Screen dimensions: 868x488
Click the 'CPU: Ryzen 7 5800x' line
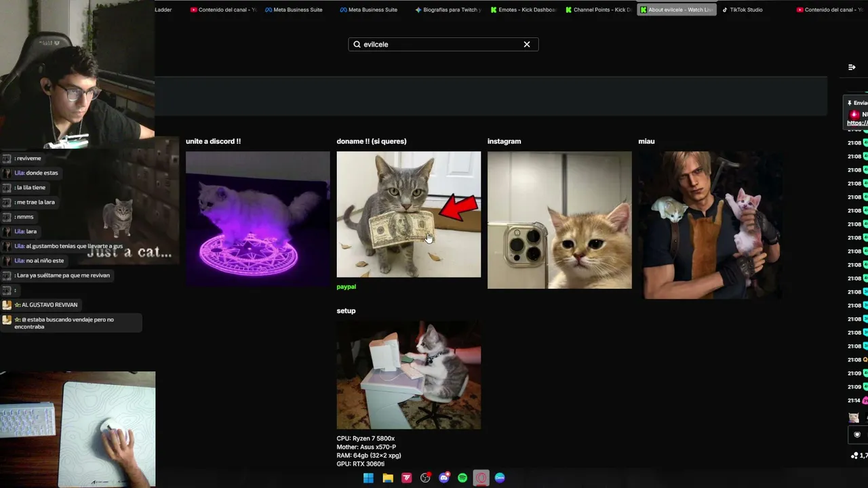pos(366,439)
